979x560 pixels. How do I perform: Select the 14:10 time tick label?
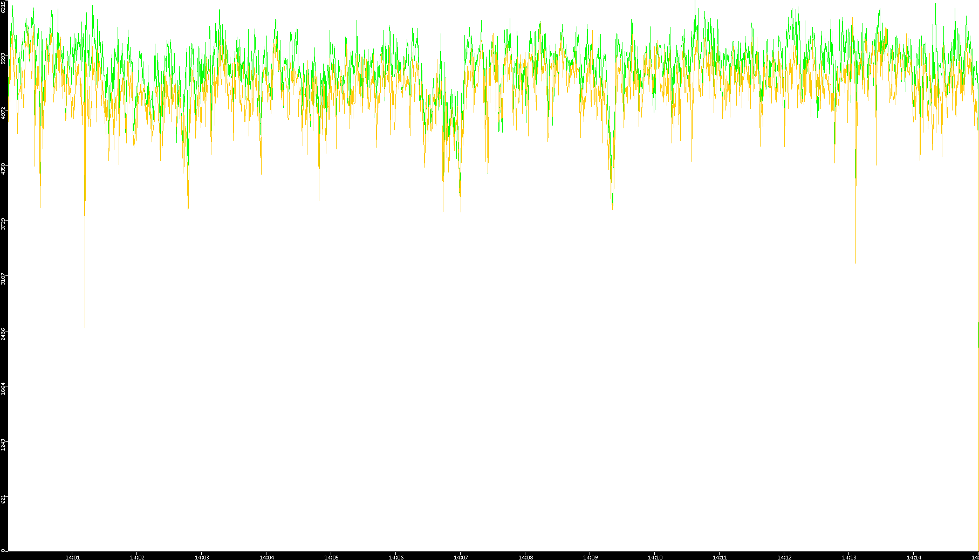tap(655, 557)
